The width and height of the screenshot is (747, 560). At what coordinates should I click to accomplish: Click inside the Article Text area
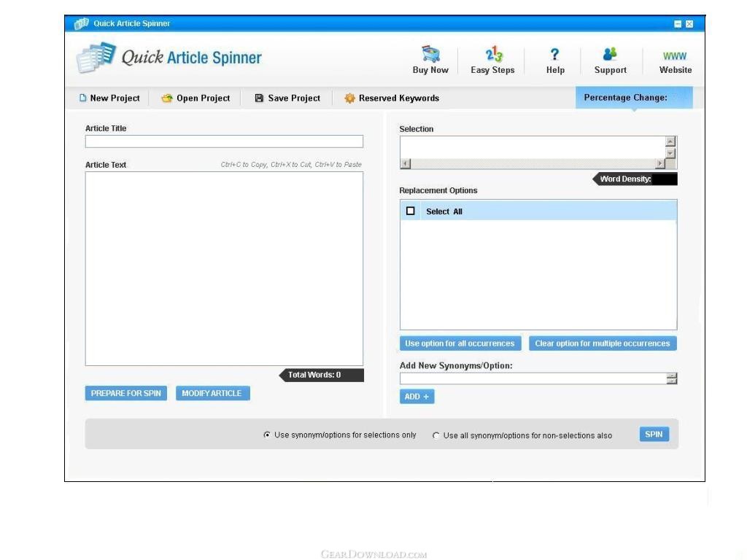coord(224,268)
